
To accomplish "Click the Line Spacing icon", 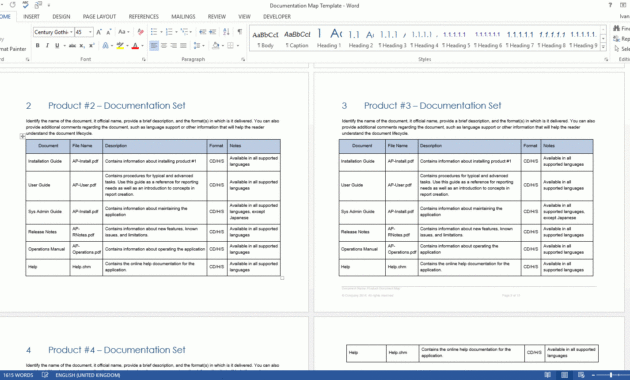I will click(x=196, y=46).
